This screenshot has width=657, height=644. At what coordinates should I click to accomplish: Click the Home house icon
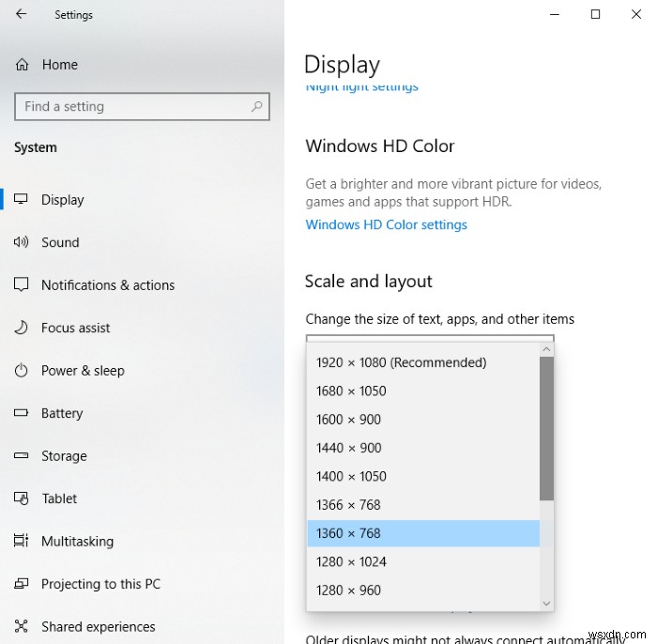click(22, 65)
